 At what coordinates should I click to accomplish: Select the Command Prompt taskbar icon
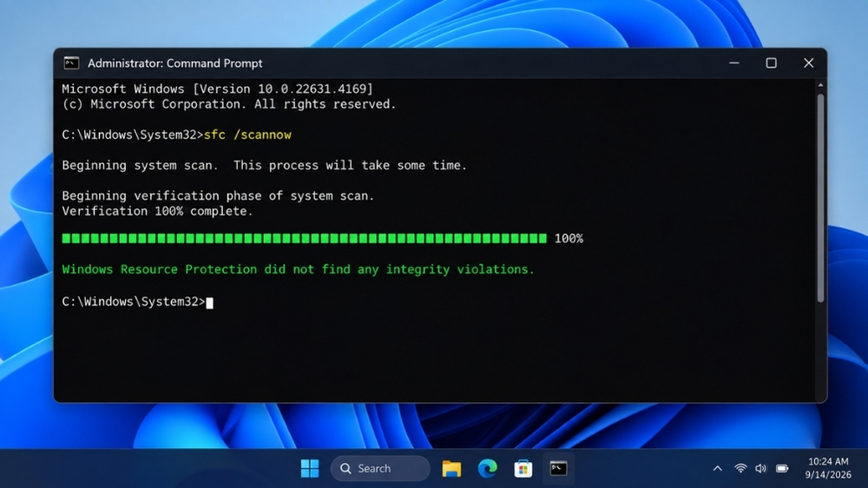pyautogui.click(x=558, y=469)
